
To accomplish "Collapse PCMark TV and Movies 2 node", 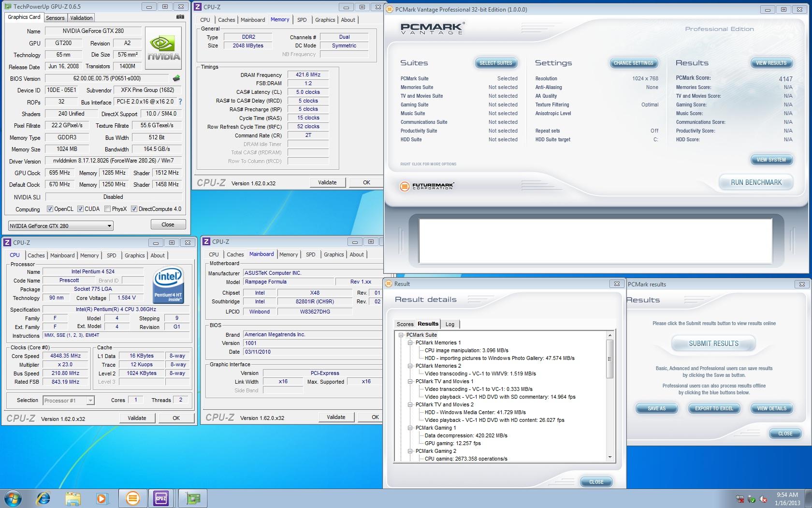I will click(x=410, y=404).
